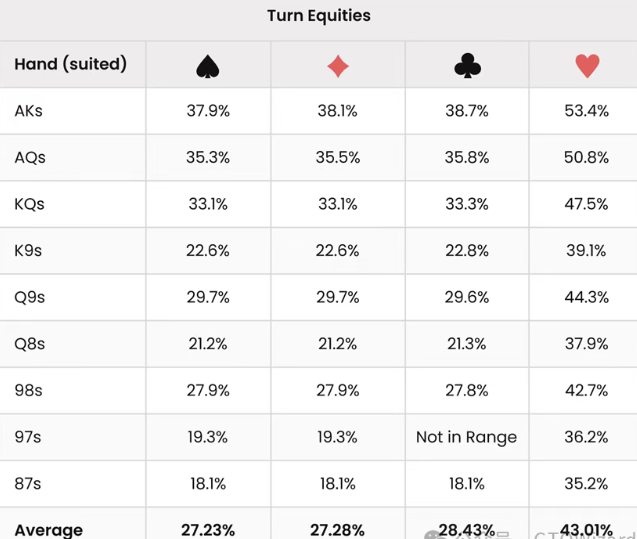Click the average spade equity 27.23%
This screenshot has width=637, height=539.
208,529
